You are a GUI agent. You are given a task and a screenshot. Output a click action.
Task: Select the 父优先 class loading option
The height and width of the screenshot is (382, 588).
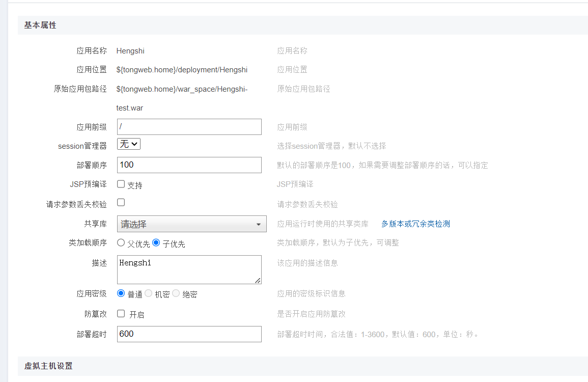[x=121, y=242]
